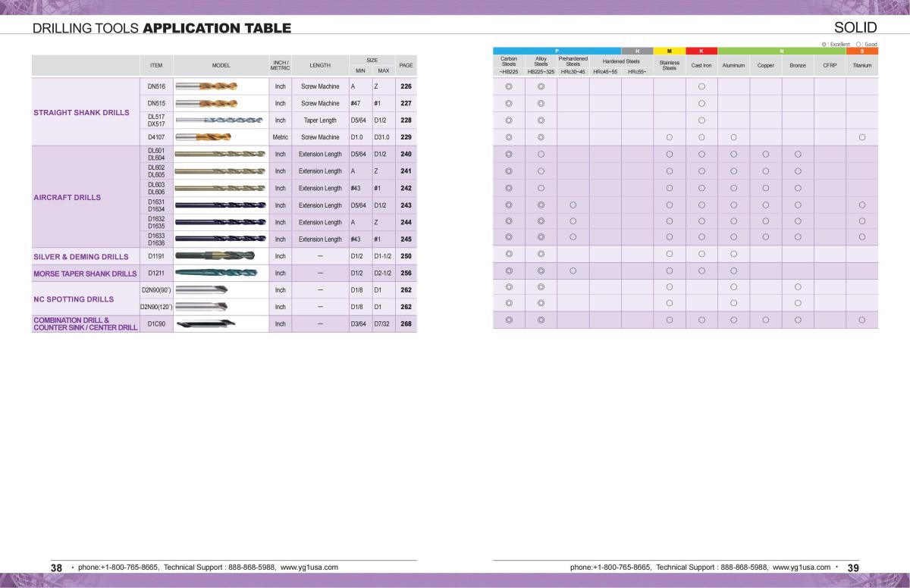
Task: Click www.yg1usa.com in page 38 footer
Action: click(x=309, y=567)
